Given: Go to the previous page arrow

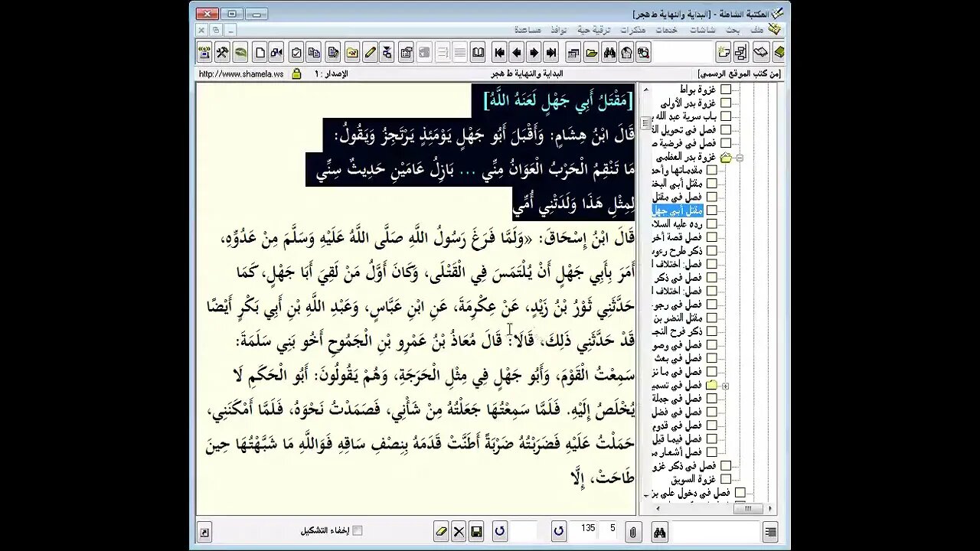Looking at the screenshot, I should [x=517, y=53].
